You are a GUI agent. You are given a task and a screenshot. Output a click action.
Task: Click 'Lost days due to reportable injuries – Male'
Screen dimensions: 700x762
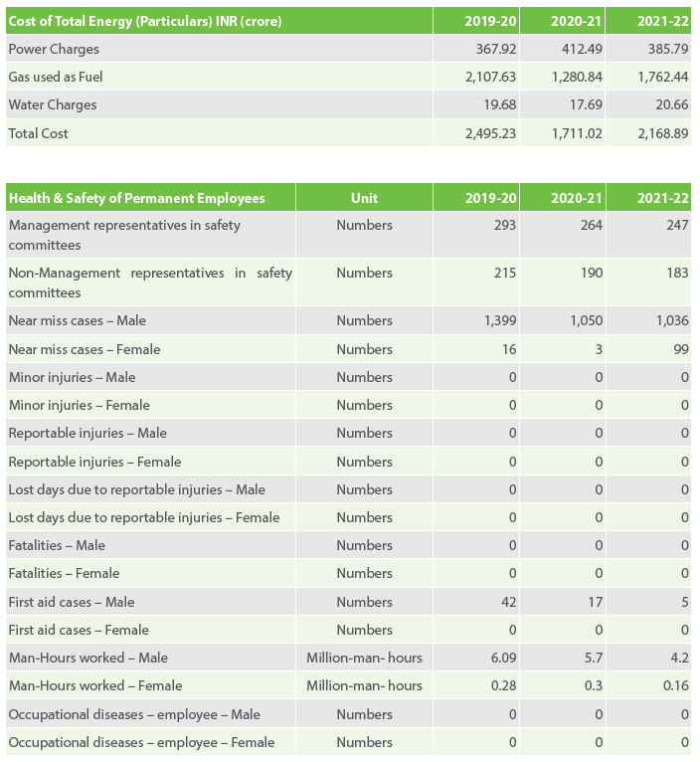coord(137,489)
